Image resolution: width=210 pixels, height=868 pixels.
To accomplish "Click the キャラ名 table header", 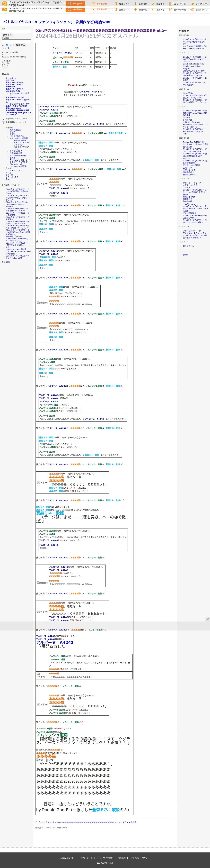I will click(x=63, y=48).
